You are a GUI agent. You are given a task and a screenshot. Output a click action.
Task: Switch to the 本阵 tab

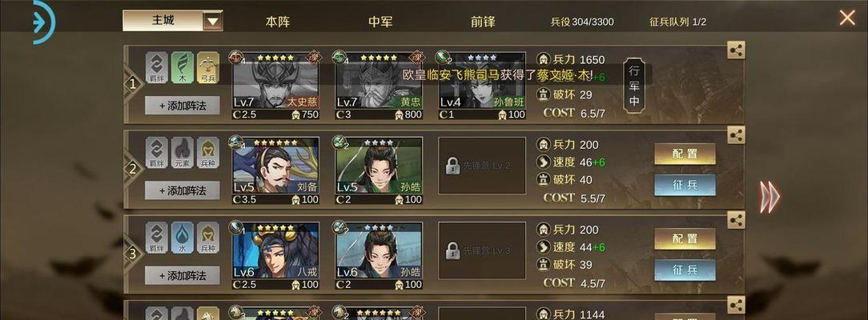tap(277, 22)
